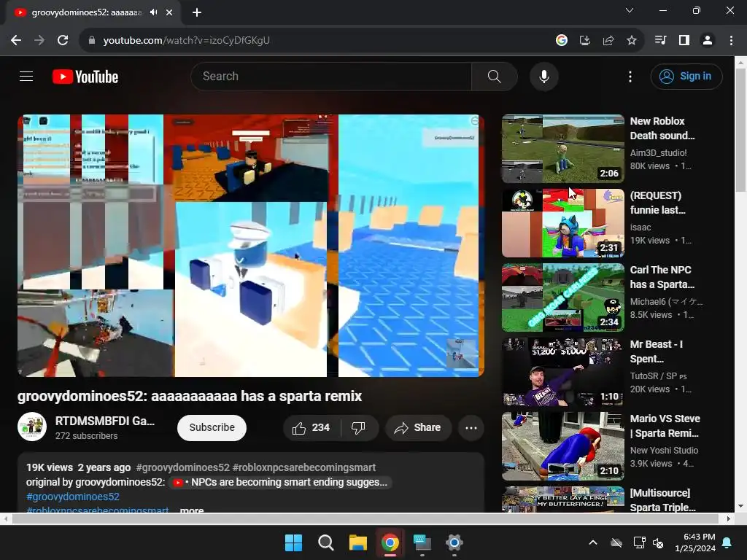Open the #groovydominoes52 hashtag link
747x560 pixels.
(73, 497)
